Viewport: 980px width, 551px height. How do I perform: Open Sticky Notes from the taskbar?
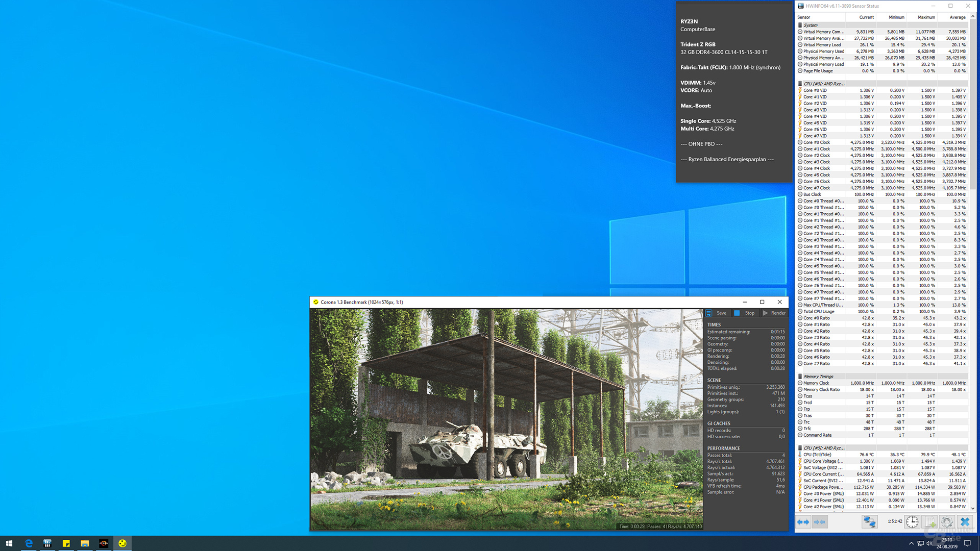coord(66,543)
